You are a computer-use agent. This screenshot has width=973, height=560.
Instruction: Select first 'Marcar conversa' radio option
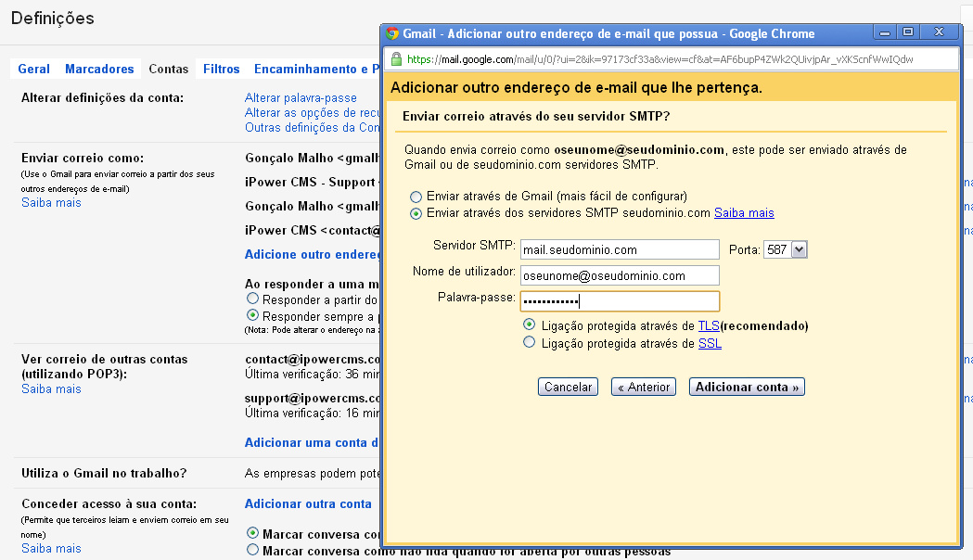click(x=252, y=533)
